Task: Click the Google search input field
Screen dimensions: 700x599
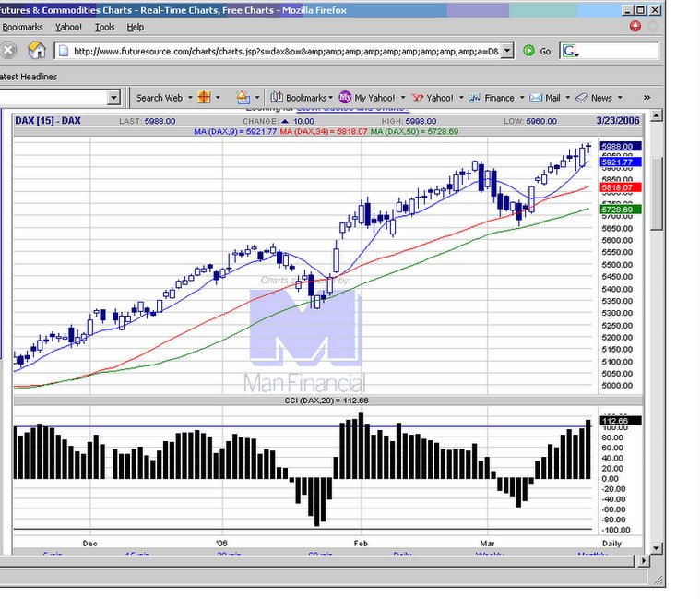Action: pyautogui.click(x=619, y=51)
